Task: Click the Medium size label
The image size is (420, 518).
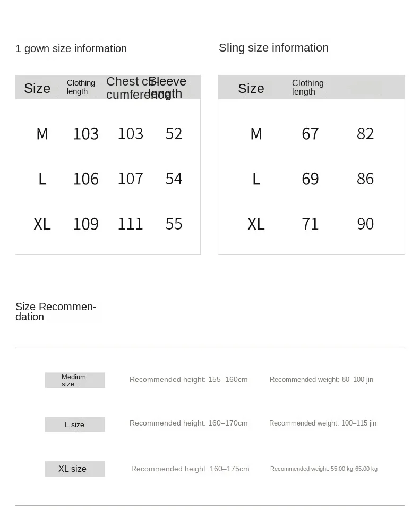Action: [75, 380]
